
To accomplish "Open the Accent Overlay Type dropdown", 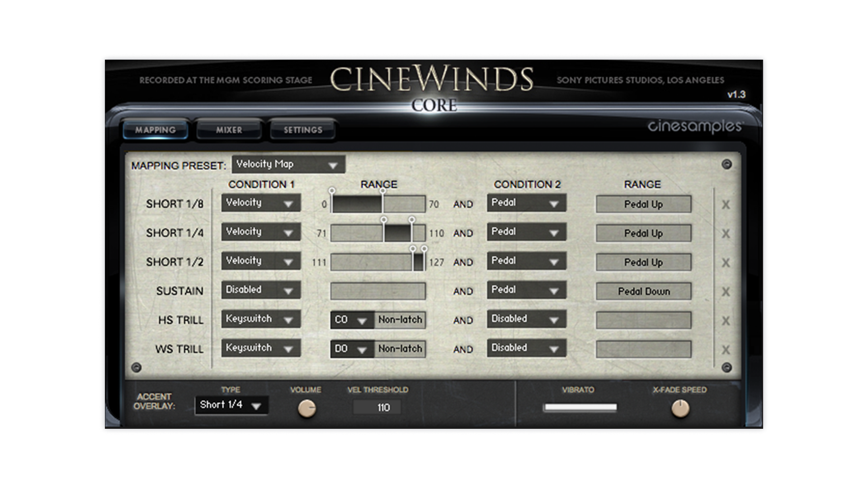I will pyautogui.click(x=231, y=405).
